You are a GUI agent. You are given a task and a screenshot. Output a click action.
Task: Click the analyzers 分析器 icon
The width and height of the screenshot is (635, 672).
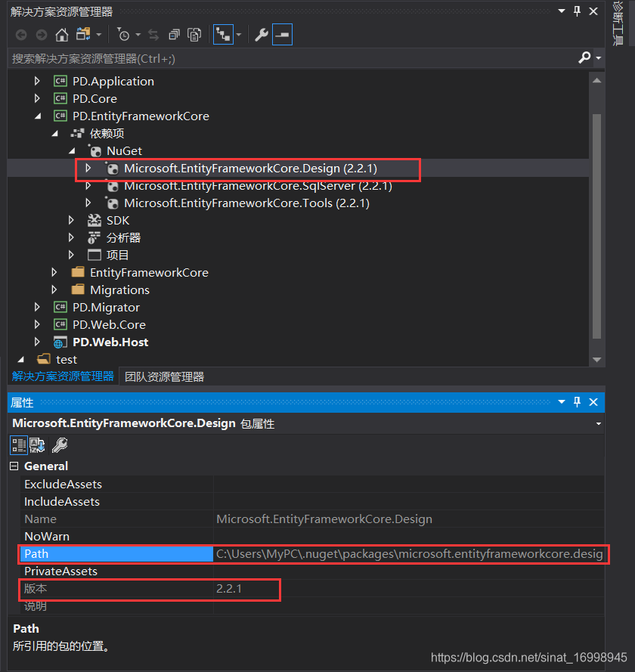click(94, 238)
